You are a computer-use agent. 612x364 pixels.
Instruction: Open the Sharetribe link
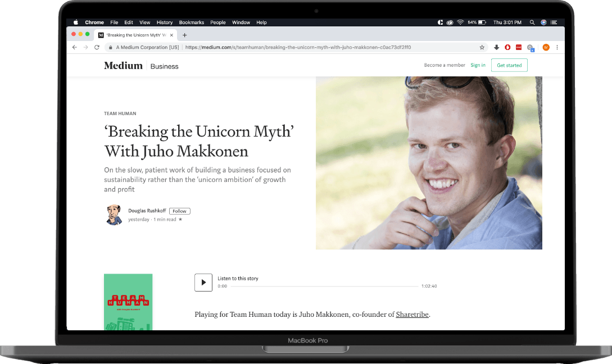[x=412, y=315]
